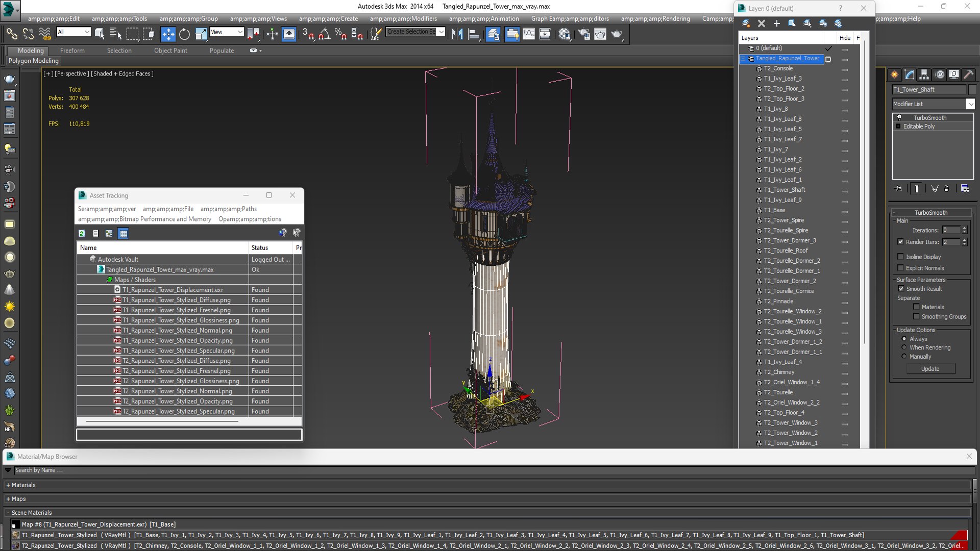Viewport: 980px width, 551px height.
Task: Open the Utilities hammer panel tab
Action: (969, 74)
